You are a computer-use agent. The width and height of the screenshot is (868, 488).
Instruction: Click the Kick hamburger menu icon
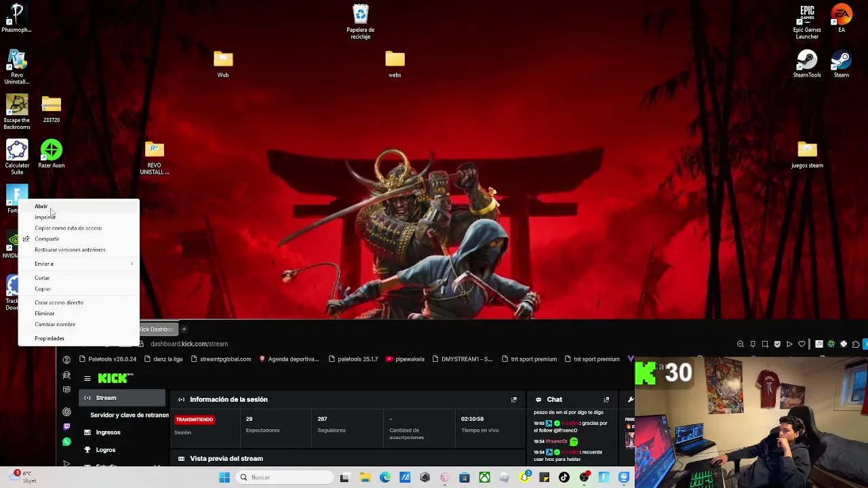tap(87, 379)
